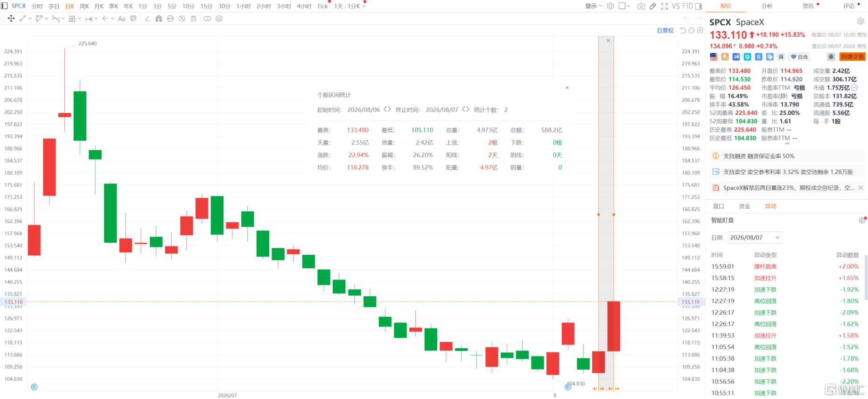
Task: Reset chart zoom with rotate arrow
Action: pos(683,30)
